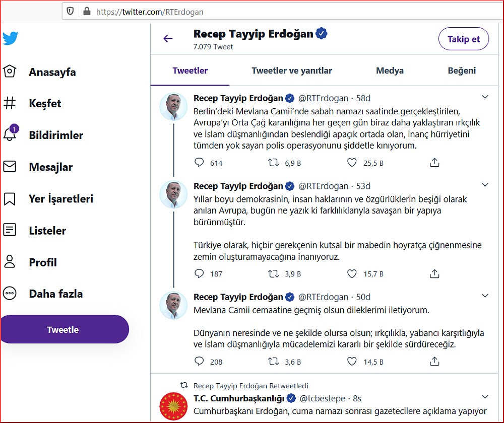Screen dimensions: 504x423
Task: Click the Twitter bird logo
Action: [11, 38]
